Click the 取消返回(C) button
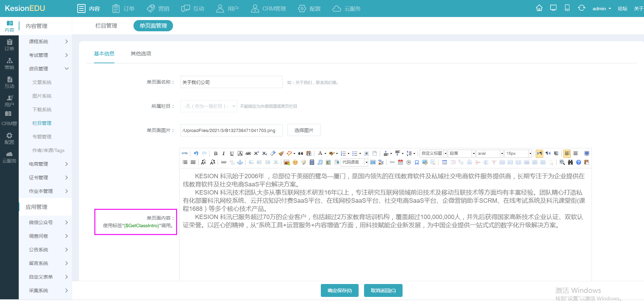 (x=383, y=290)
